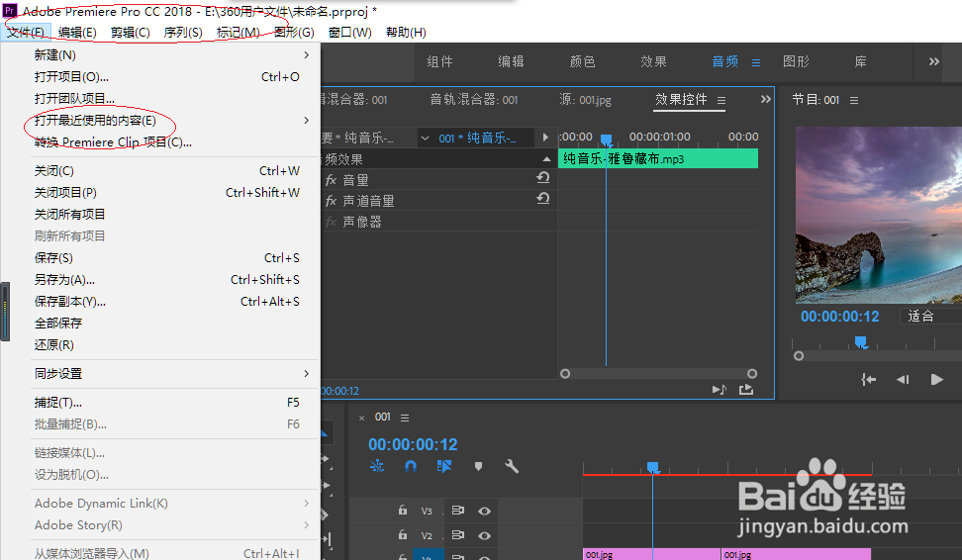Play the program monitor sequence
The image size is (962, 560).
937,380
